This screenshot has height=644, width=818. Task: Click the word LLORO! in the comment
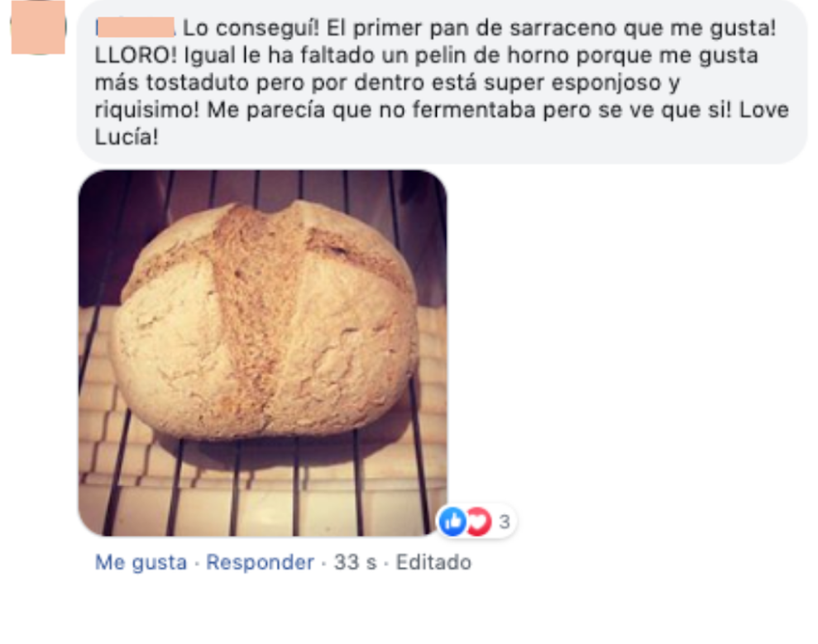(x=136, y=55)
